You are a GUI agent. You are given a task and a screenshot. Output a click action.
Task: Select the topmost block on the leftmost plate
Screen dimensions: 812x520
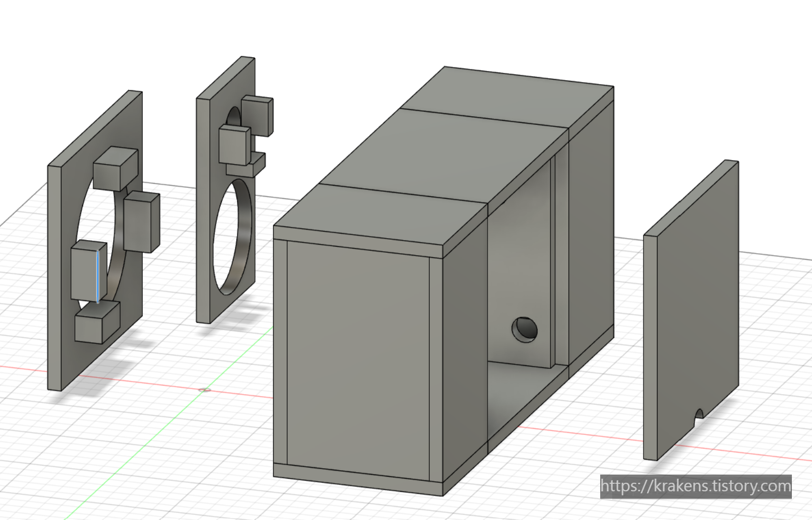click(116, 168)
